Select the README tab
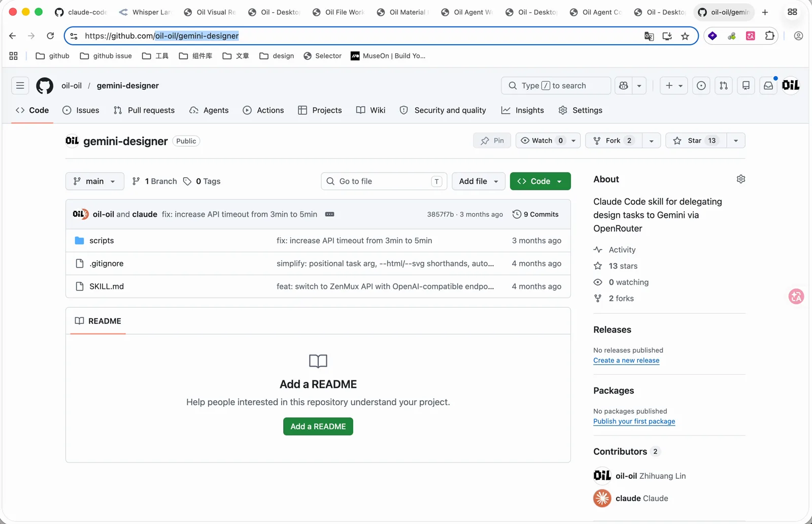 (x=98, y=321)
